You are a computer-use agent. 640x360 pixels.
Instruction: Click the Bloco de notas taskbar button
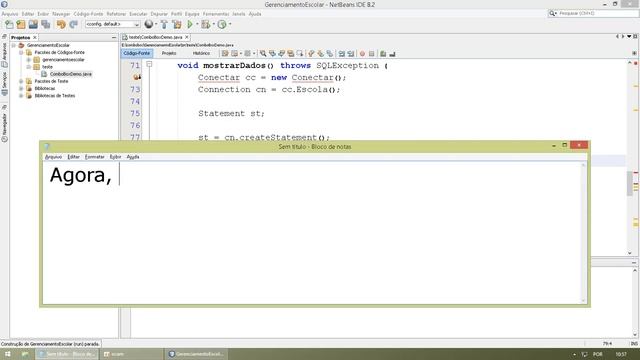tap(67, 354)
